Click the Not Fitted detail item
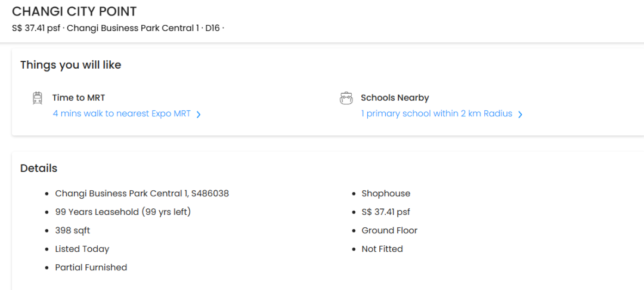The image size is (644, 290). click(382, 249)
